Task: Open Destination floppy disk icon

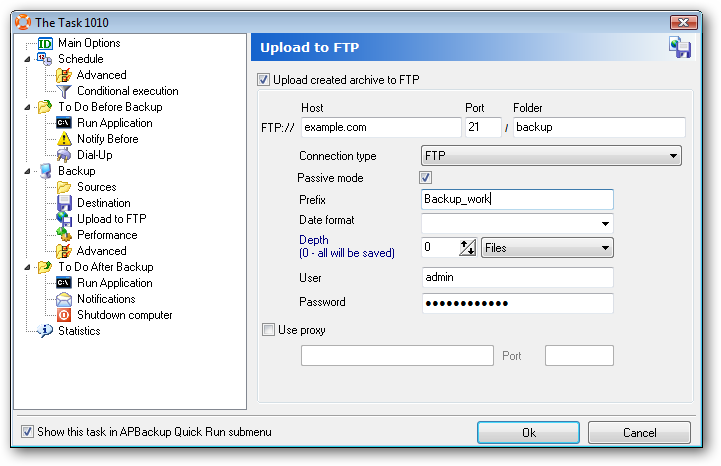Action: [64, 203]
